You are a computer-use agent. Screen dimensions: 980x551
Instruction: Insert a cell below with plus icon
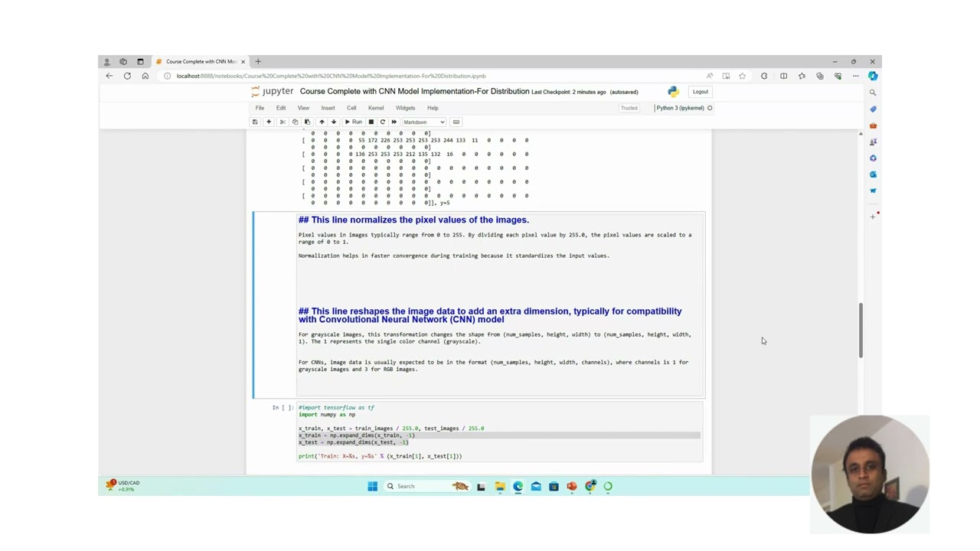point(269,122)
